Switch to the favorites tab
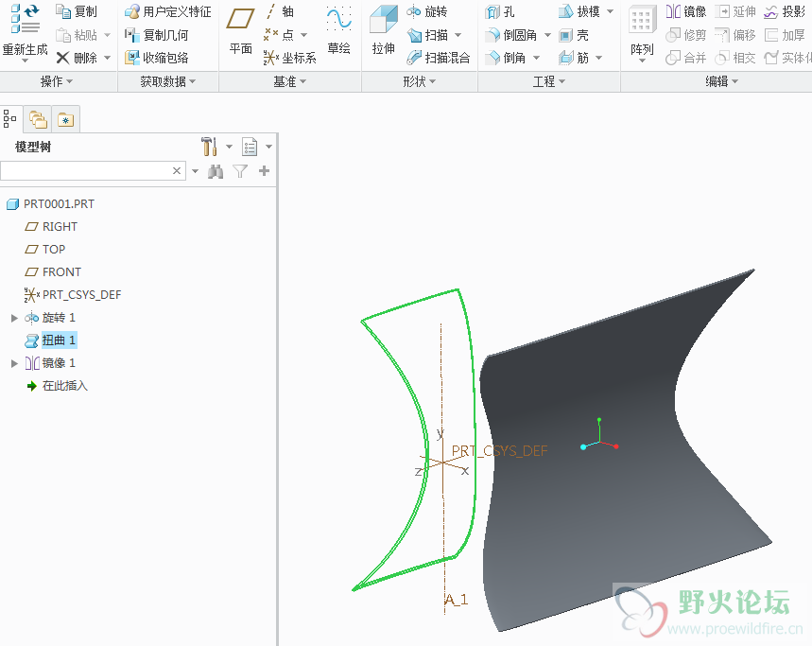The image size is (812, 646). (66, 120)
